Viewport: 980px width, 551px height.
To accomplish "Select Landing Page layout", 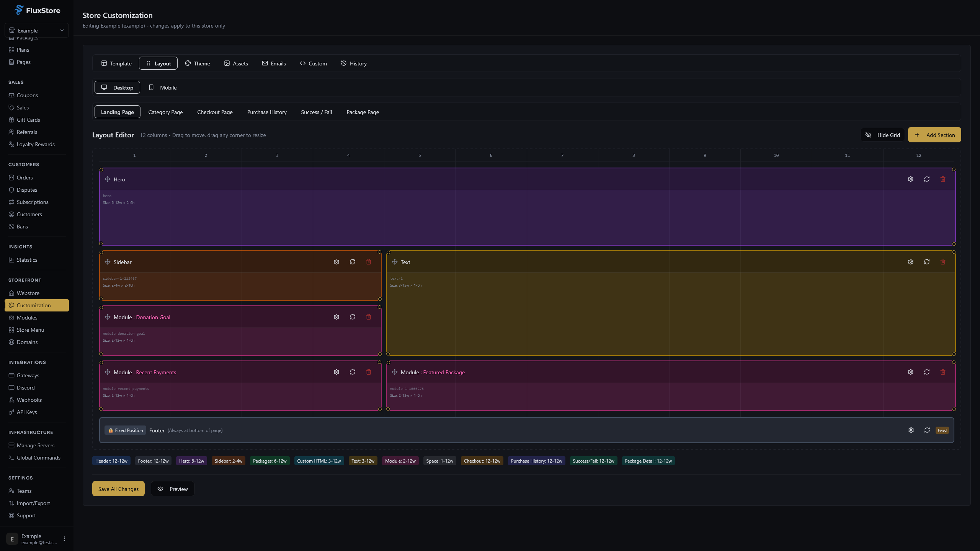I will (x=117, y=112).
